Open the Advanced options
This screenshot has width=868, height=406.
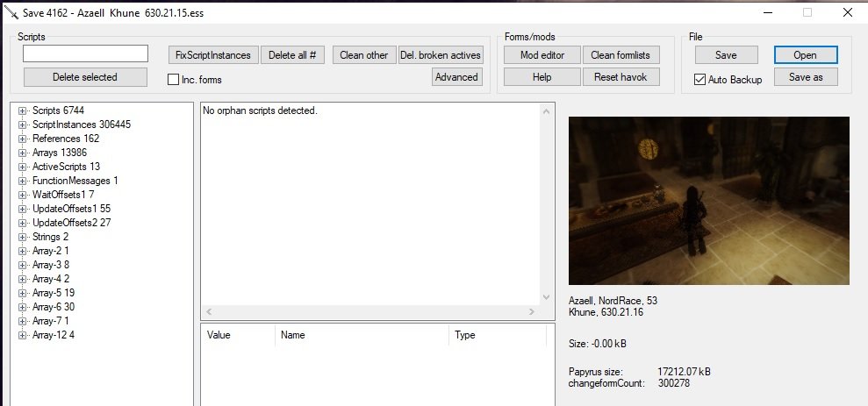tap(456, 77)
